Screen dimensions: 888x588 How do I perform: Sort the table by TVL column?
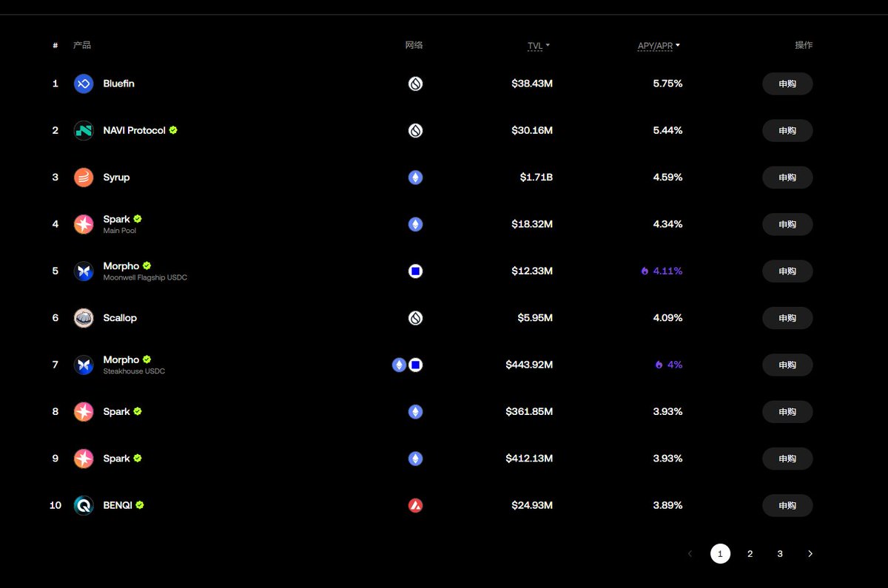538,46
